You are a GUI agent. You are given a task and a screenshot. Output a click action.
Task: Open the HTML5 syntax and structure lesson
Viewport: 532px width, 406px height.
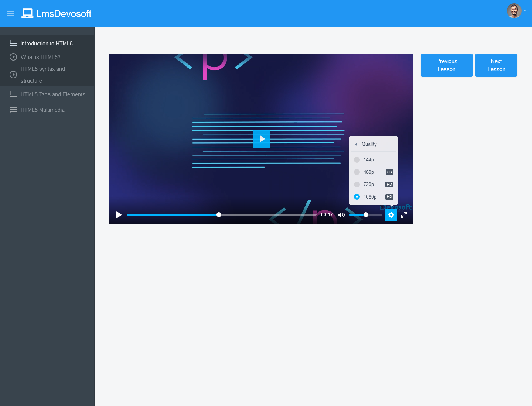tap(43, 75)
